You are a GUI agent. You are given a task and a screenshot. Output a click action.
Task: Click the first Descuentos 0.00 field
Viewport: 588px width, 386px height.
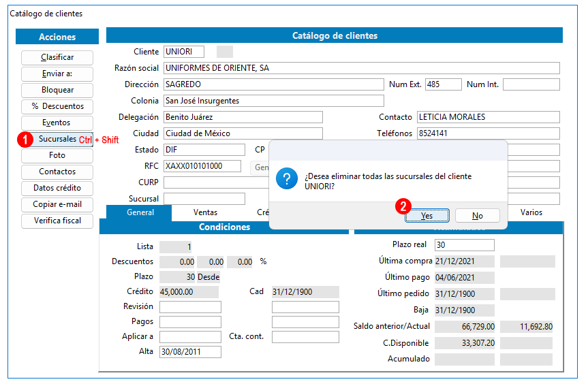[x=177, y=262]
